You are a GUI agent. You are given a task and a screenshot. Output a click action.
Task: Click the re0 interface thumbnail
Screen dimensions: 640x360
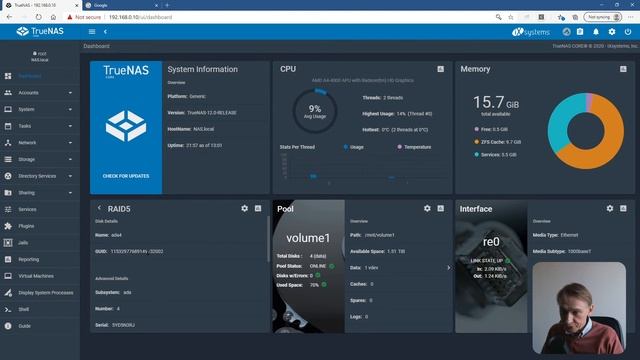491,266
